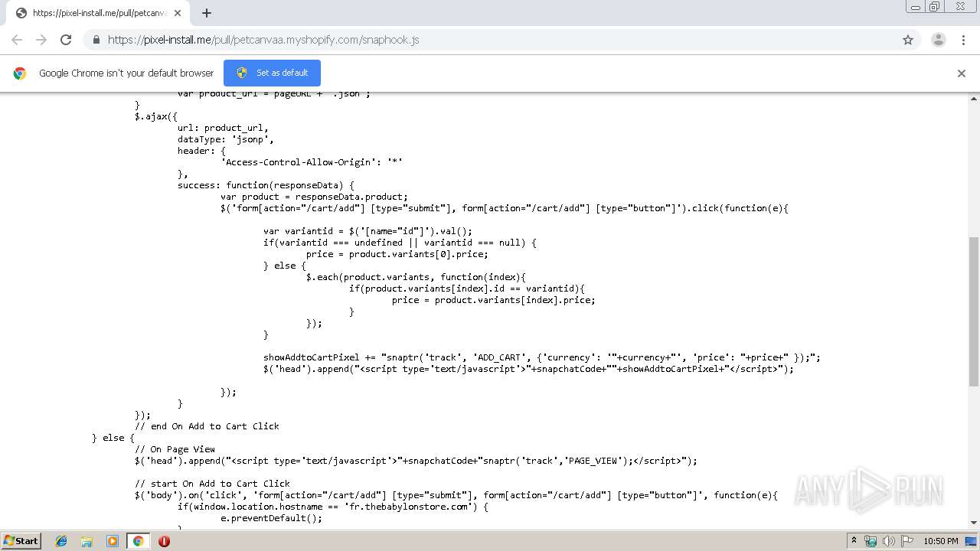Click '// end On Add to Cart Click' comment
980x551 pixels.
point(207,426)
